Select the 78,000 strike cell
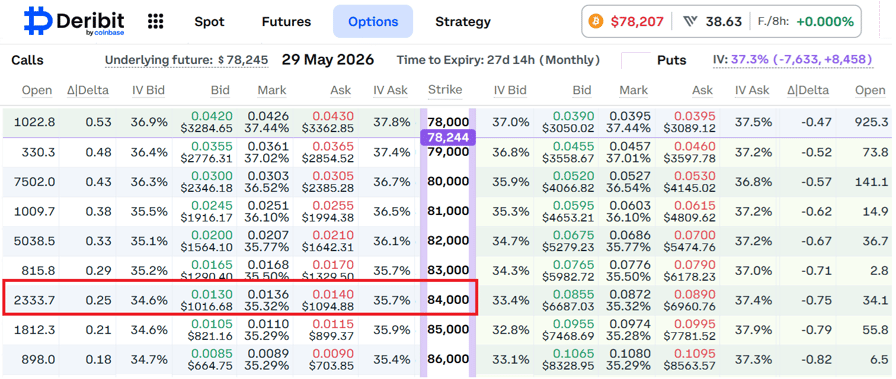 pos(448,122)
